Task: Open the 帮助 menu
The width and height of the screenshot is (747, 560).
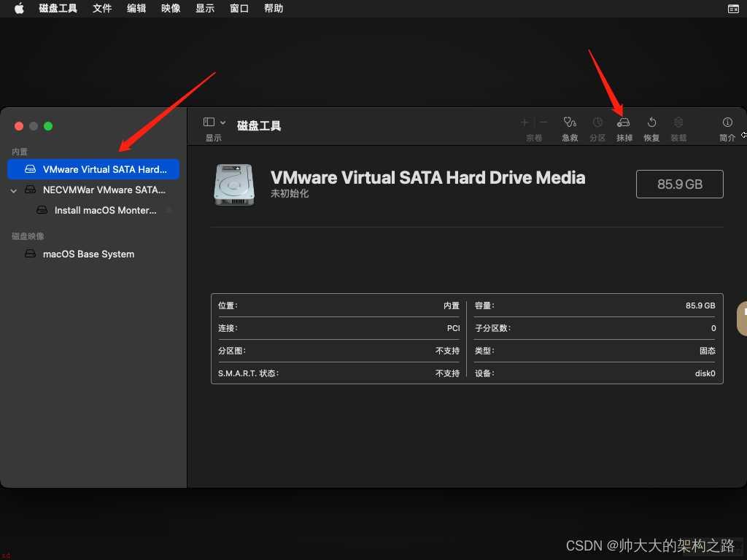Action: [274, 8]
